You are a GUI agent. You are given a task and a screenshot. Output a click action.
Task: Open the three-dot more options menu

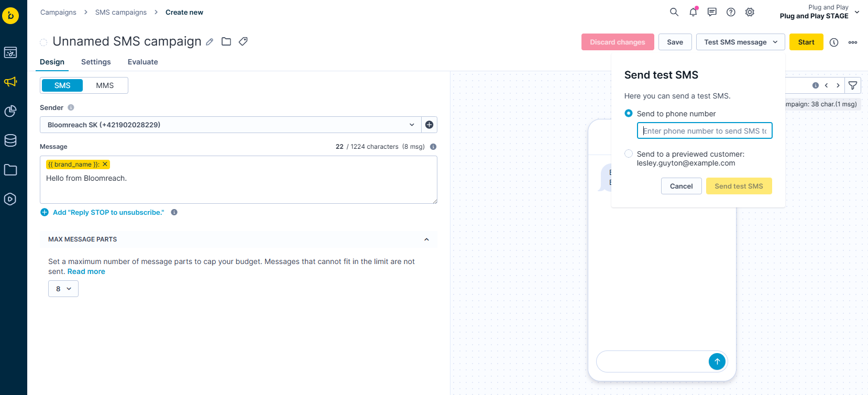click(853, 42)
